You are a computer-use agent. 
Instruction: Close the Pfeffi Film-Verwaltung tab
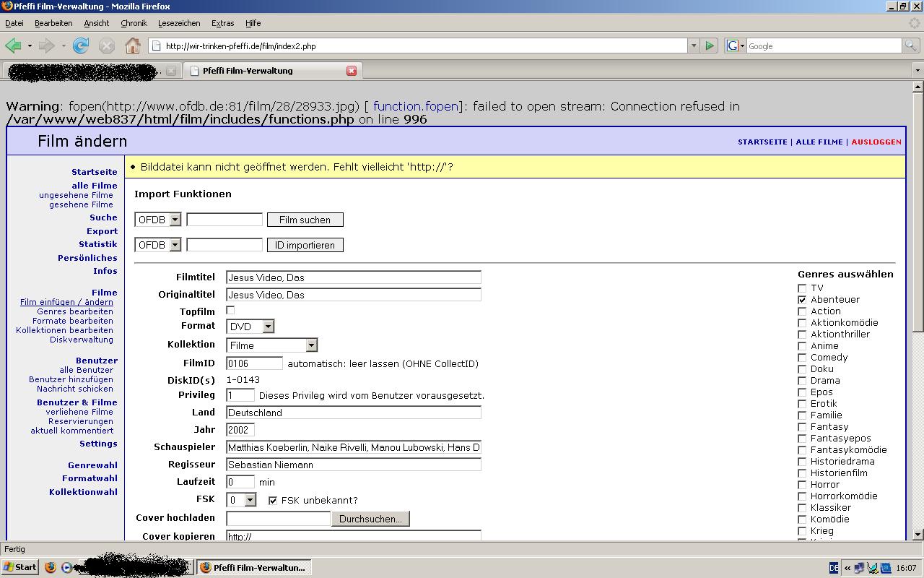pos(352,71)
